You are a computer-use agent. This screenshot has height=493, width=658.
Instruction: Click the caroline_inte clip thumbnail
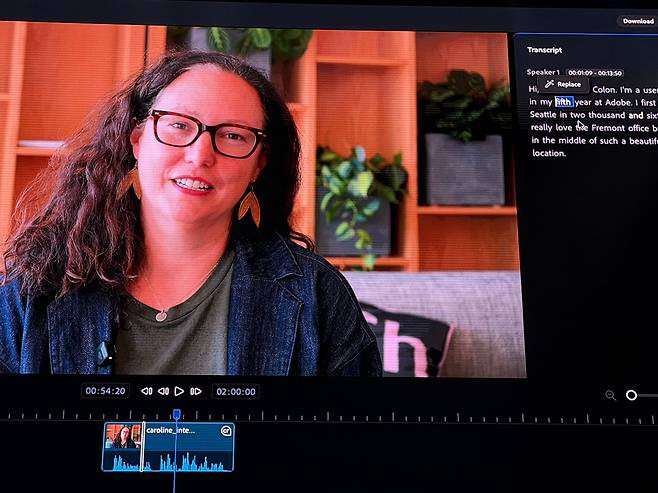point(122,436)
